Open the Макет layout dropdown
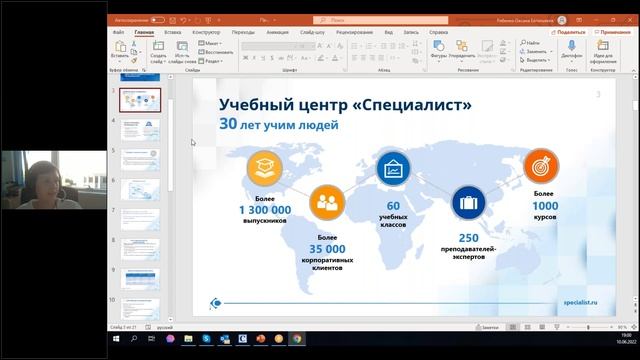Image resolution: width=640 pixels, height=360 pixels. tap(210, 43)
